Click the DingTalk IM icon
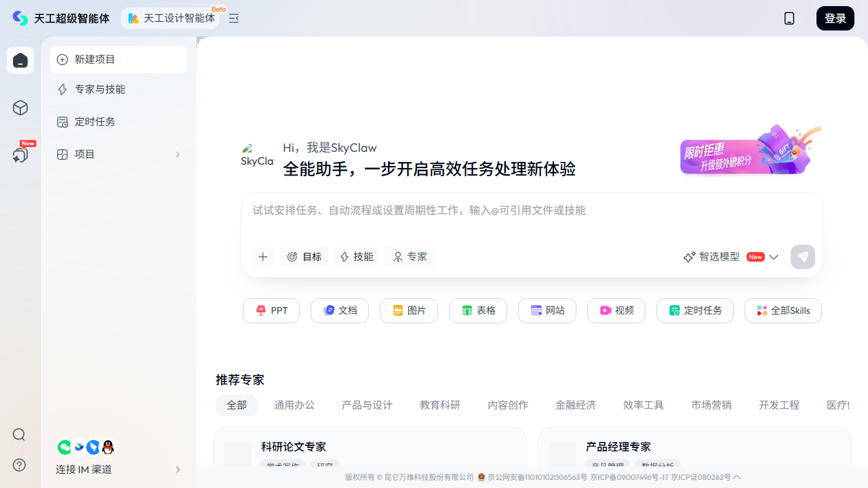The width and height of the screenshot is (868, 488). point(93,447)
